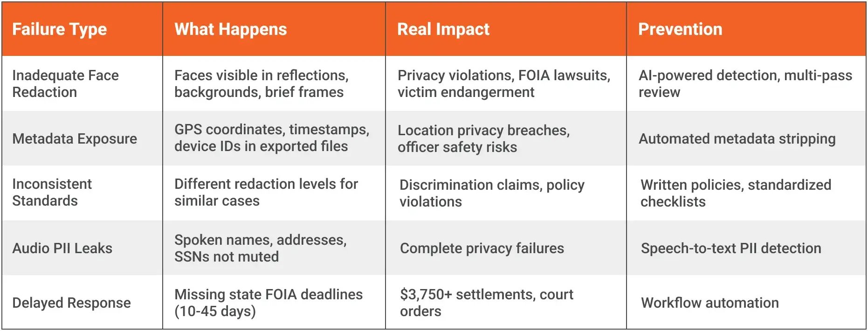
Task: Click the Workflow automation cell
Action: (710, 303)
